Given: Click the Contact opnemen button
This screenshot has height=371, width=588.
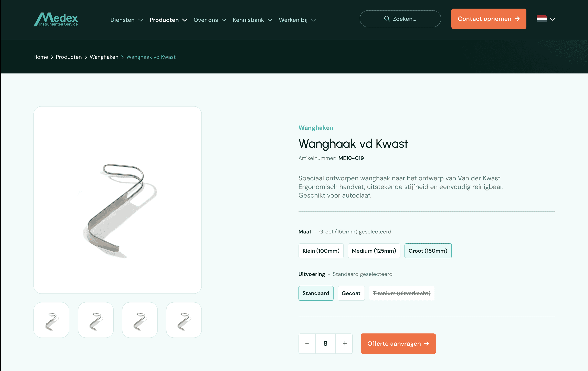Looking at the screenshot, I should coord(489,19).
